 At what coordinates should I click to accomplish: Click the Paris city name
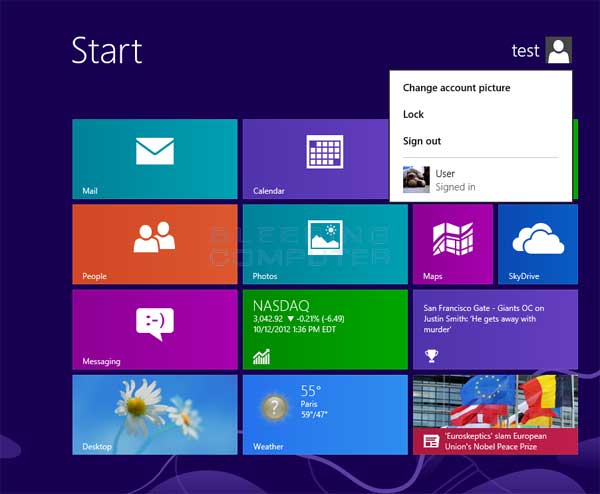point(309,404)
